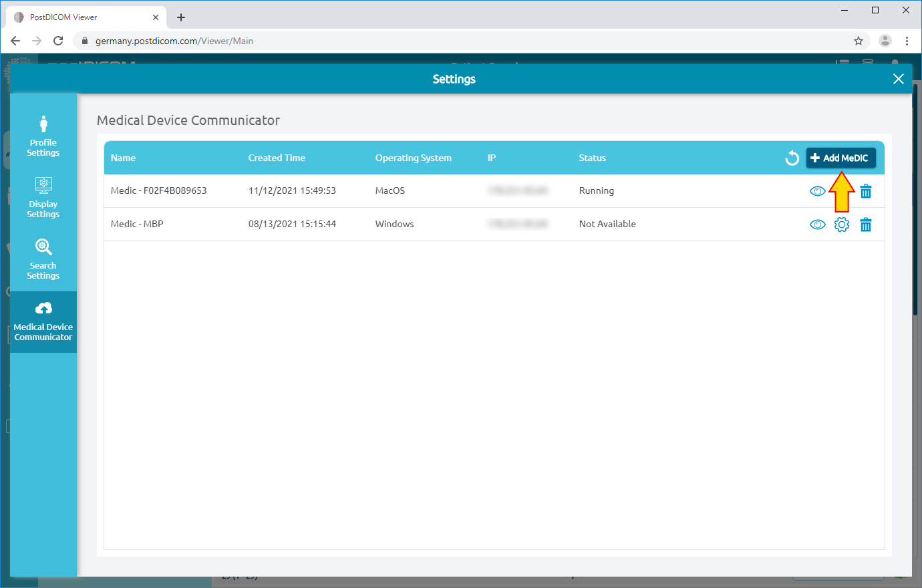The image size is (922, 588).
Task: Click the address bar URL
Action: pos(174,41)
